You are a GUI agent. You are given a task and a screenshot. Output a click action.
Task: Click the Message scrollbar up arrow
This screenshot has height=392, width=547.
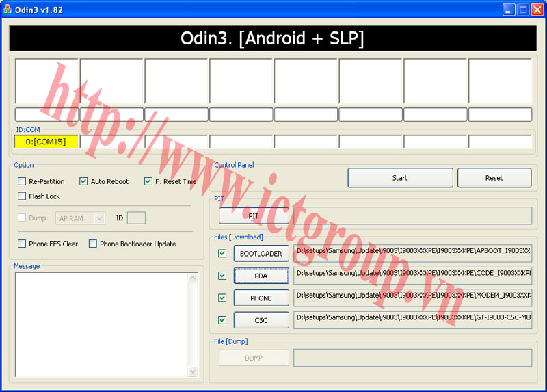193,278
